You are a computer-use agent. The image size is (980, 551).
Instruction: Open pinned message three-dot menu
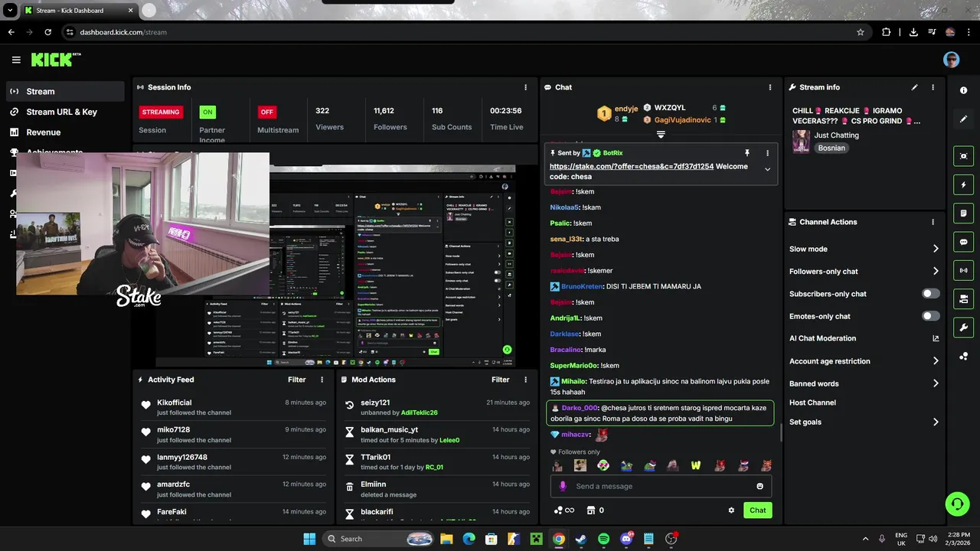(x=767, y=153)
